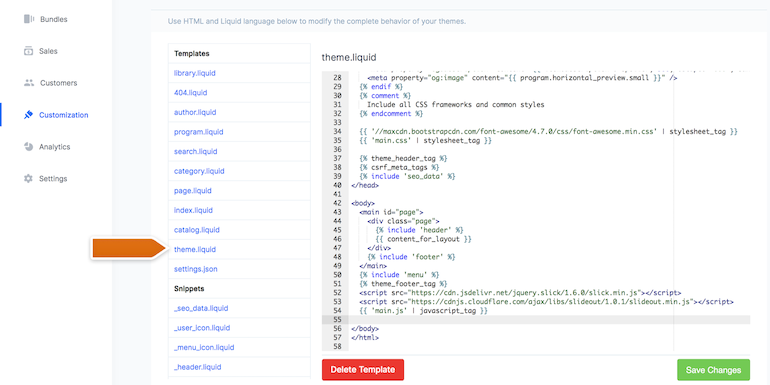This screenshot has width=770, height=385.
Task: Click the theme_header_tag code line
Action: (403, 159)
